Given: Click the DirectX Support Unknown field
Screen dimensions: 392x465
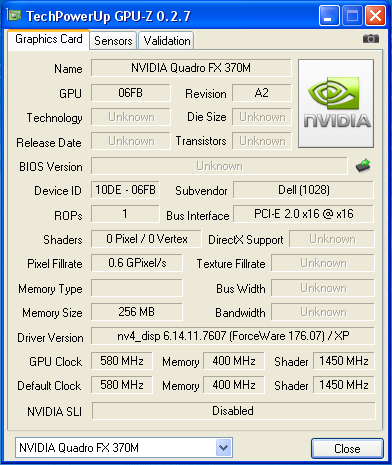Looking at the screenshot, I should click(x=332, y=239).
